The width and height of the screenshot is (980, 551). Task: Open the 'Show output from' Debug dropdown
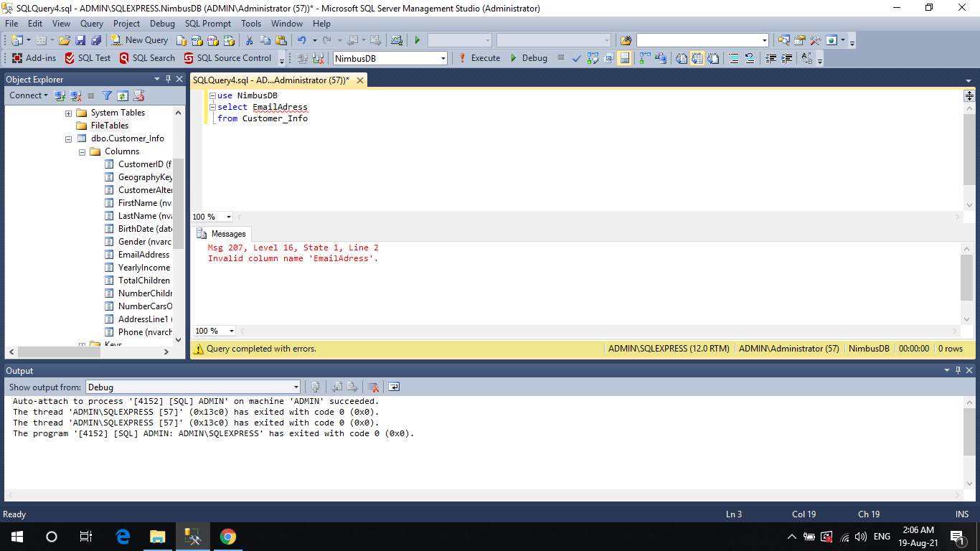(296, 387)
